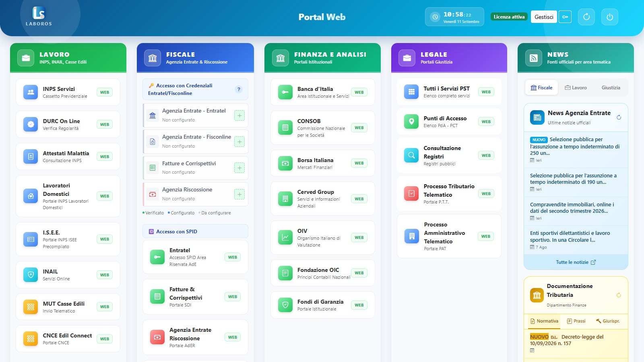This screenshot has height=362, width=644.
Task: Open the Giurispr. tab
Action: point(608,321)
